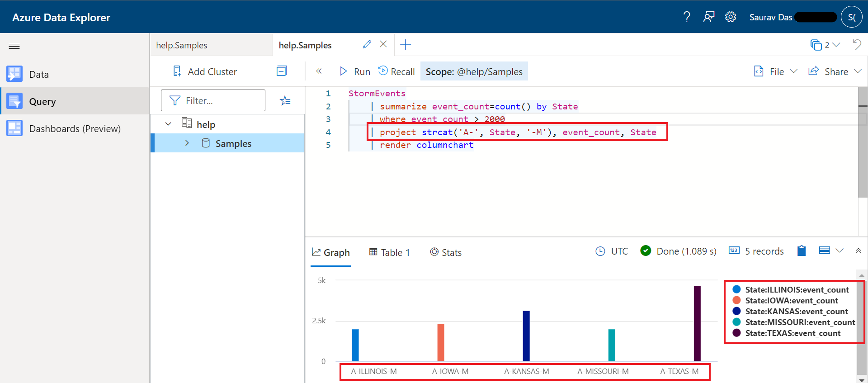Open the results layout dropdown chevron
Image resolution: width=868 pixels, height=383 pixels.
point(840,251)
